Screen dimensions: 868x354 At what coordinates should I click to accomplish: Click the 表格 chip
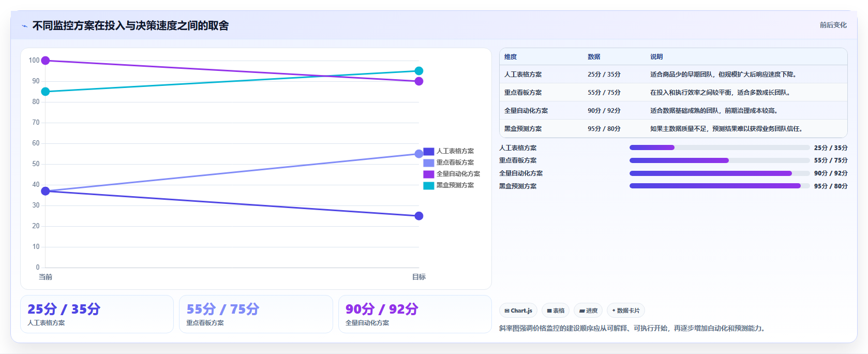point(556,311)
